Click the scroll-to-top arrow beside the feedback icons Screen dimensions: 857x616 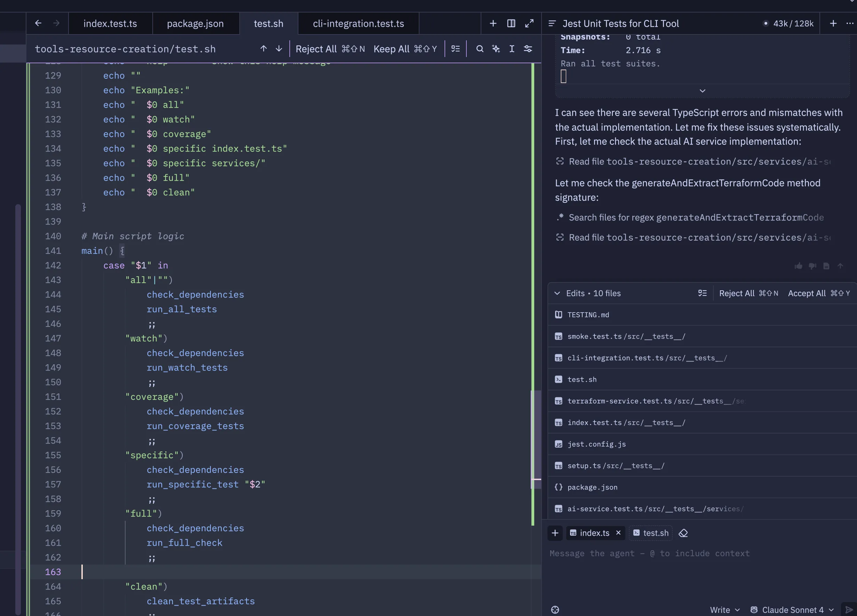(x=840, y=266)
